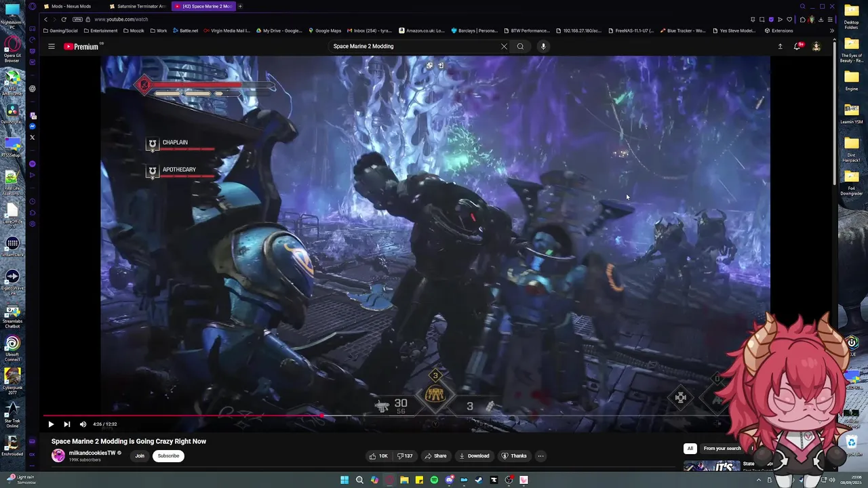Open Nightstorm PC desktop icon
Viewport: 868px width, 488px height.
(12, 16)
